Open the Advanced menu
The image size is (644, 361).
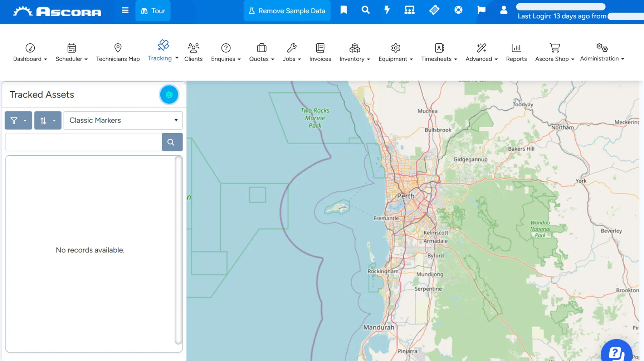coord(482,53)
